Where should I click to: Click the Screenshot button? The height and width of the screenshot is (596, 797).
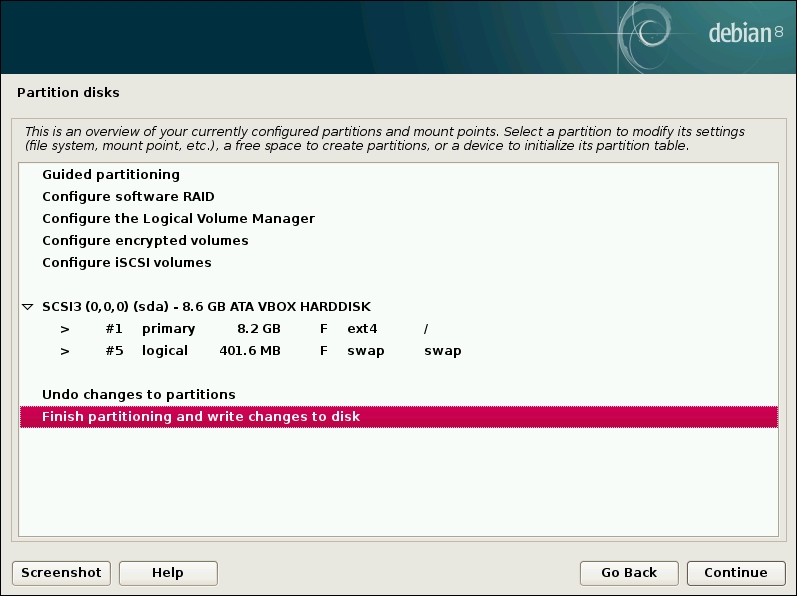coord(62,573)
